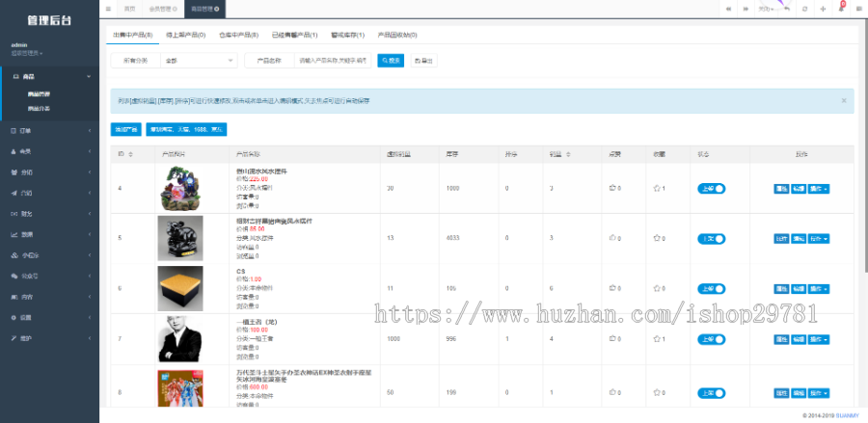The image size is (868, 423).
Task: Click the 导出 export button
Action: coord(424,61)
